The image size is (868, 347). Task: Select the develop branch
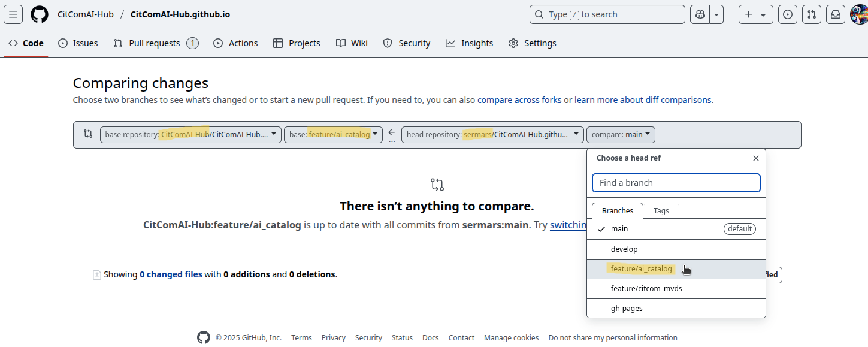[676, 249]
